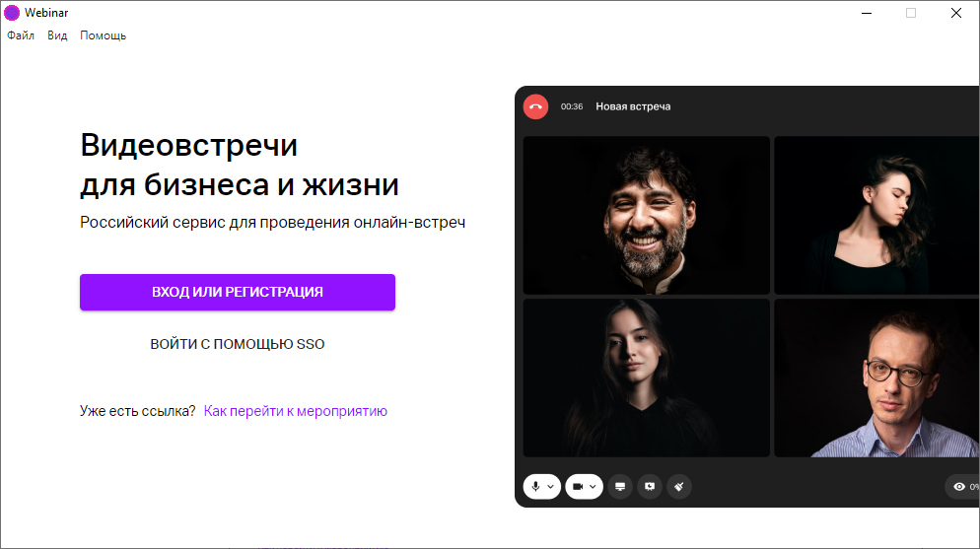Click the purple Webinar app icon

pyautogui.click(x=12, y=13)
